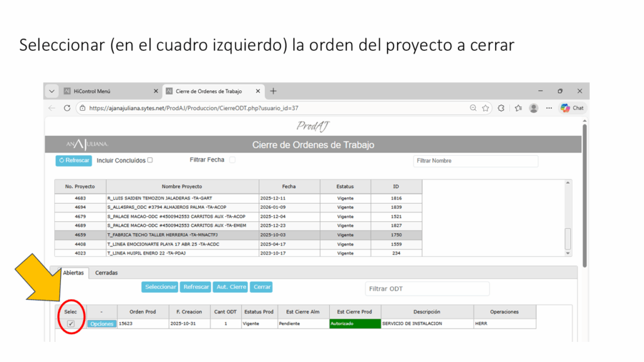Expand the tab search chevron dropdown
644x362 pixels.
(52, 91)
